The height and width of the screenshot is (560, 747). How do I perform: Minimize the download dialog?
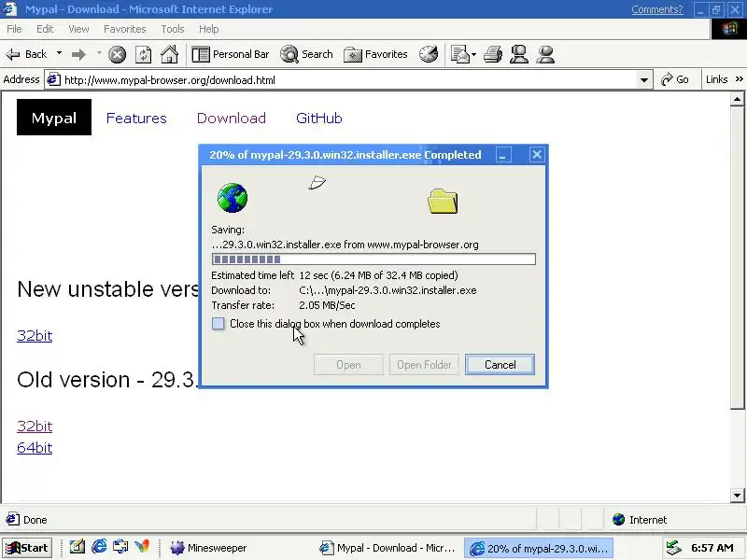[503, 155]
